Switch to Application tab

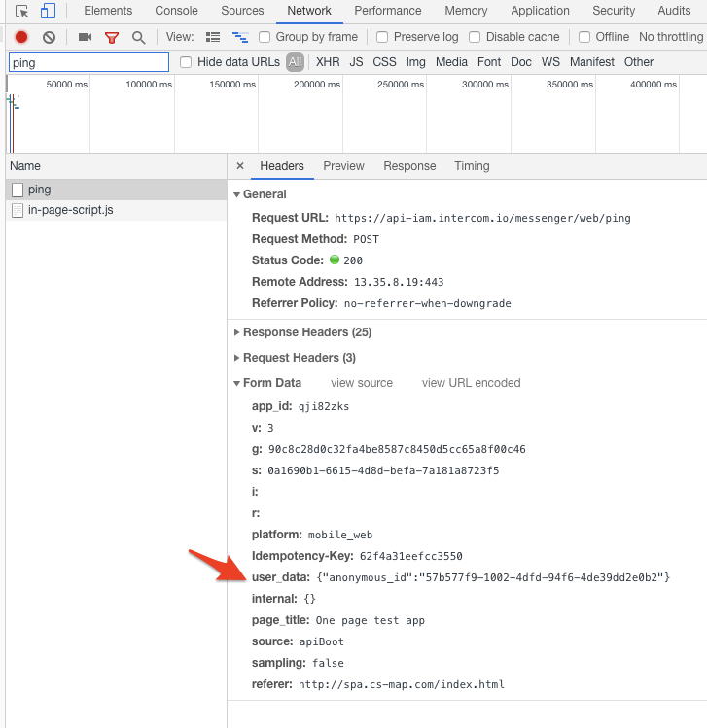pyautogui.click(x=540, y=11)
